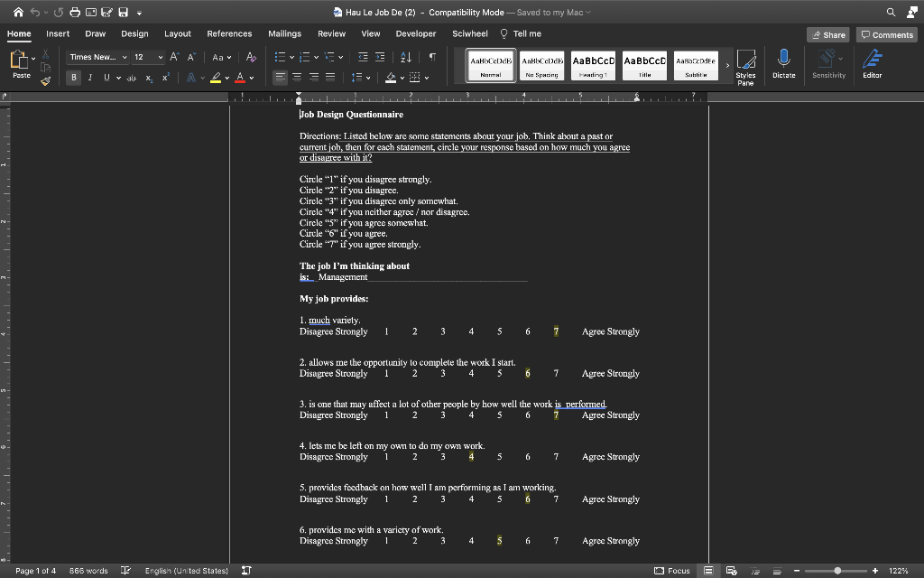
Task: Clear all formatting with the eraser A icon
Action: pyautogui.click(x=251, y=57)
